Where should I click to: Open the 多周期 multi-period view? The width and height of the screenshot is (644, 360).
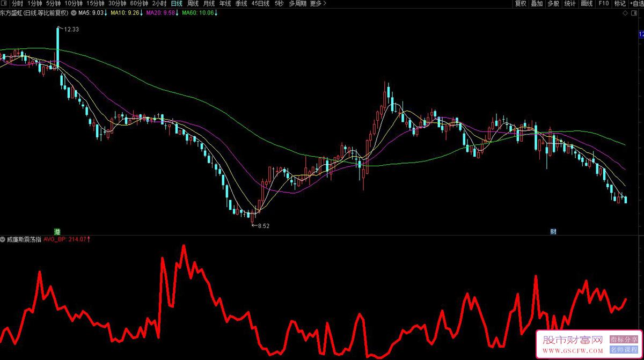(298, 3)
